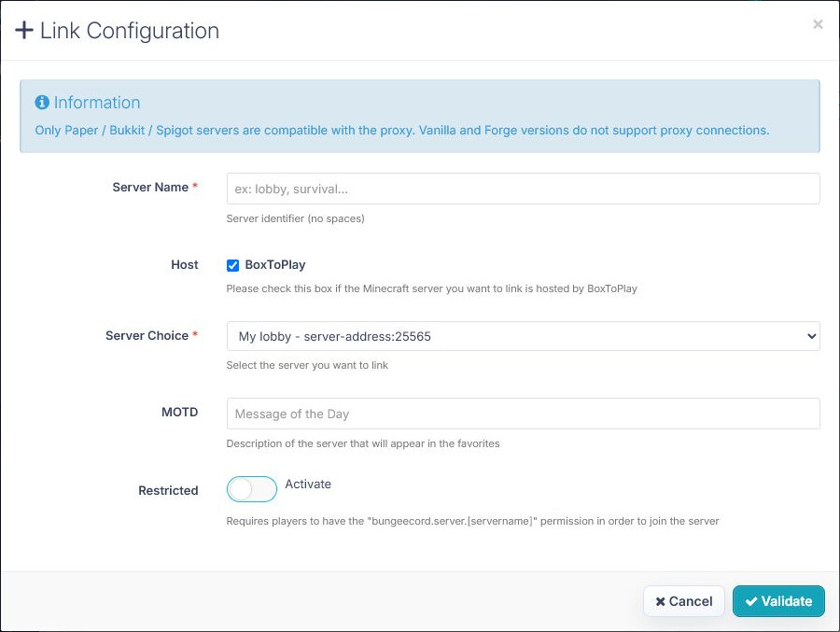The height and width of the screenshot is (632, 840).
Task: Click the Information heading text
Action: pyautogui.click(x=97, y=102)
